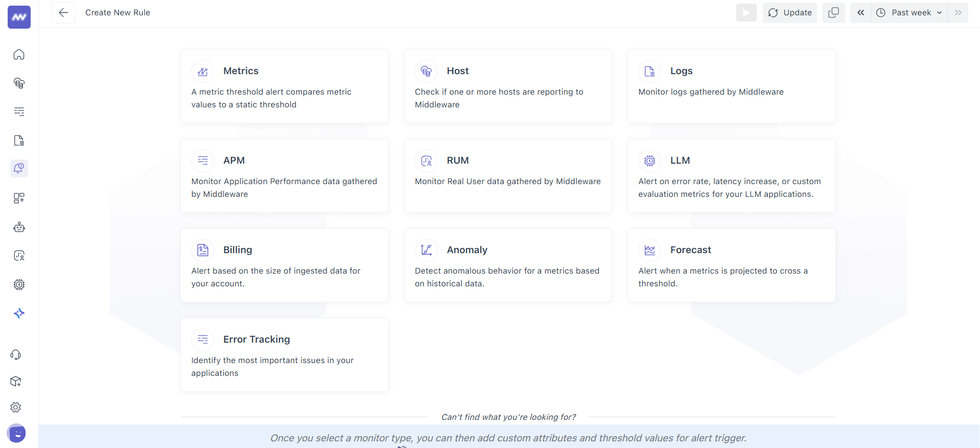
Task: Open the AI sparkle icon in sidebar
Action: point(19,313)
